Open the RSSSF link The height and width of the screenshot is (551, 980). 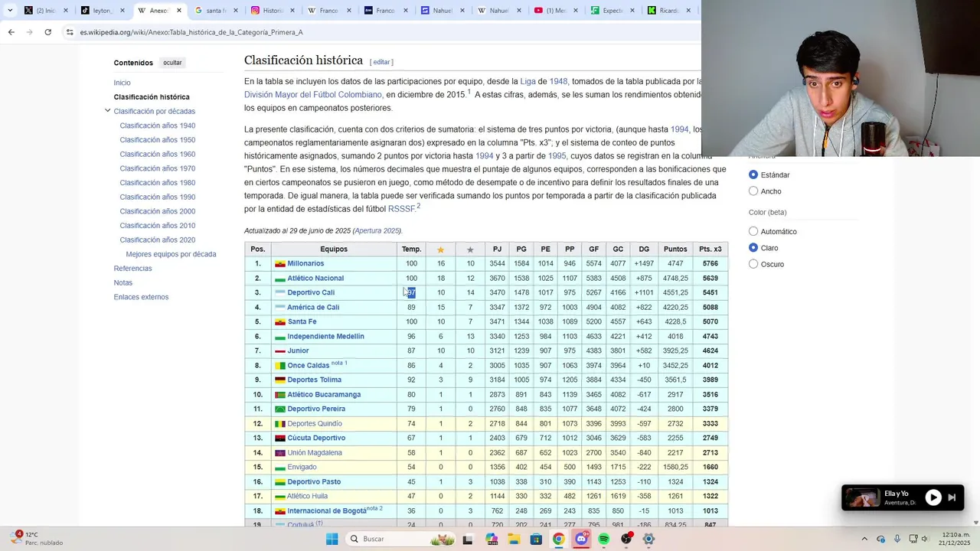pyautogui.click(x=401, y=209)
